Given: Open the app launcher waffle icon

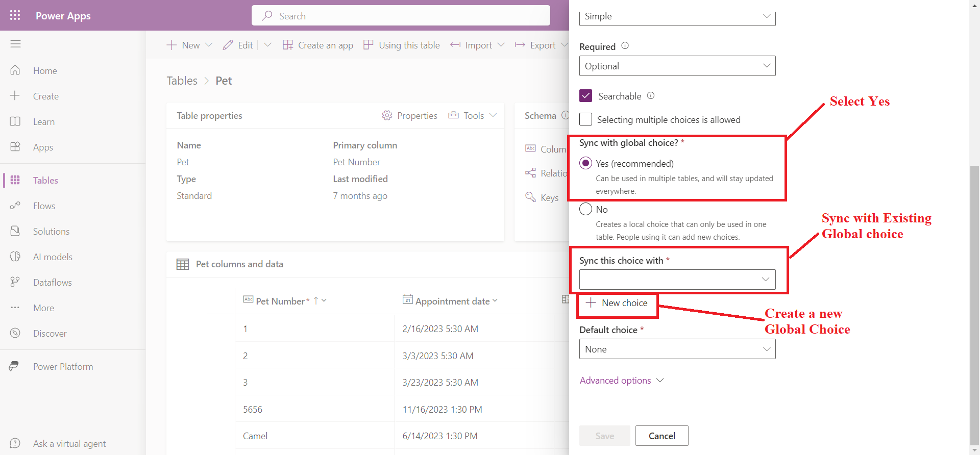Looking at the screenshot, I should click(x=15, y=15).
